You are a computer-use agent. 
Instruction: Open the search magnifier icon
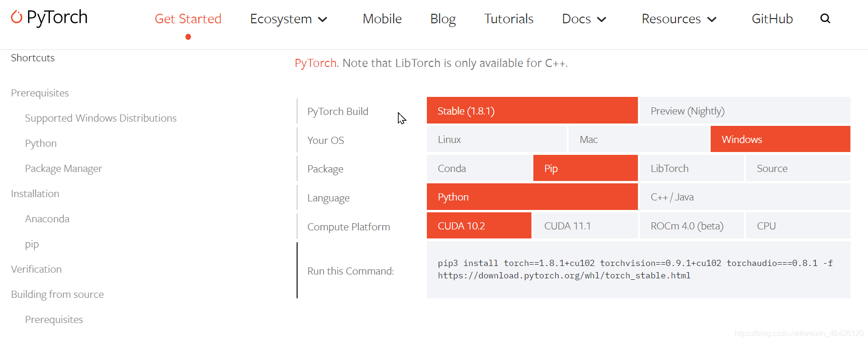(825, 19)
